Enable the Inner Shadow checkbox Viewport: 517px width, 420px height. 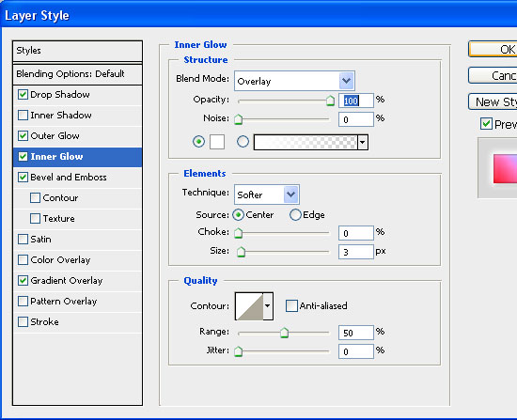click(23, 116)
